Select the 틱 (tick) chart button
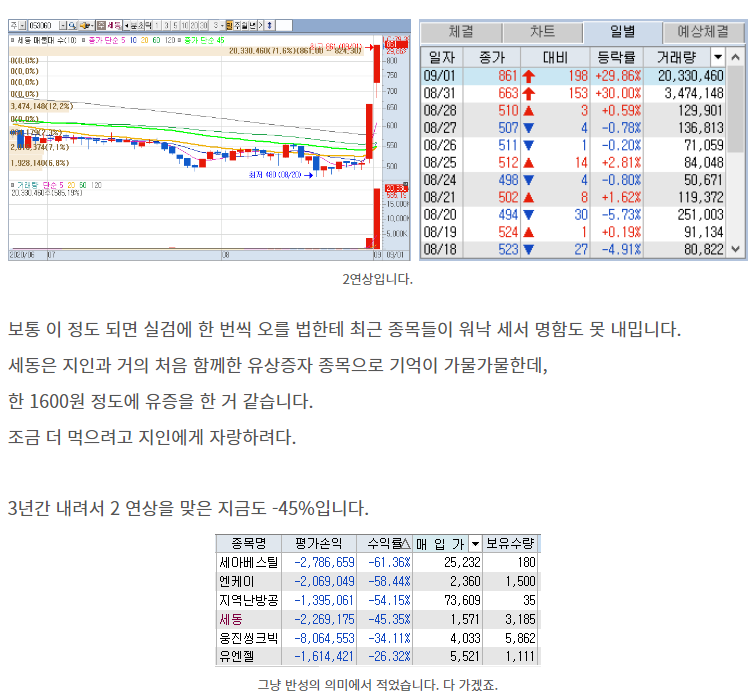The width and height of the screenshot is (756, 691). (x=148, y=26)
